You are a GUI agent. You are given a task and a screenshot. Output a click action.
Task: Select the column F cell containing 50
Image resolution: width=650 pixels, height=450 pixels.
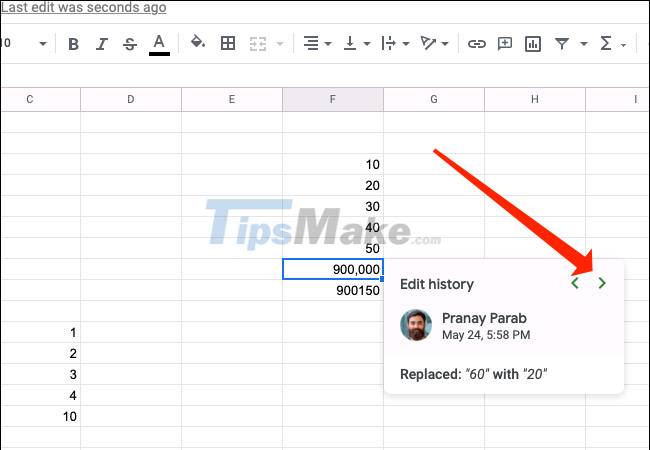[x=333, y=248]
